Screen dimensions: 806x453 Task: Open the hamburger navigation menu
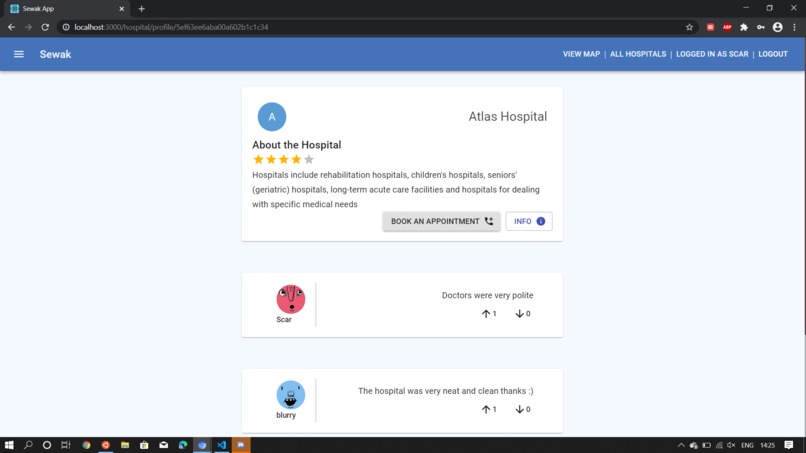[x=19, y=54]
